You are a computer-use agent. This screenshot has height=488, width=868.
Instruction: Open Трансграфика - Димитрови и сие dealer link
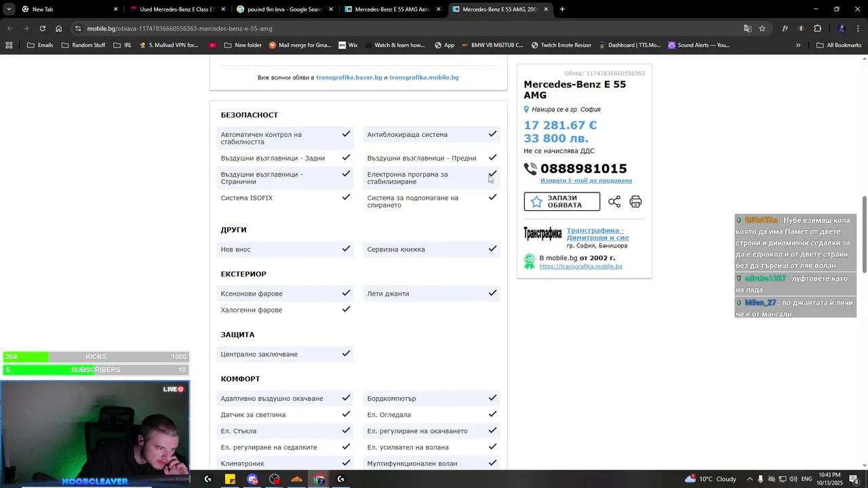point(597,234)
